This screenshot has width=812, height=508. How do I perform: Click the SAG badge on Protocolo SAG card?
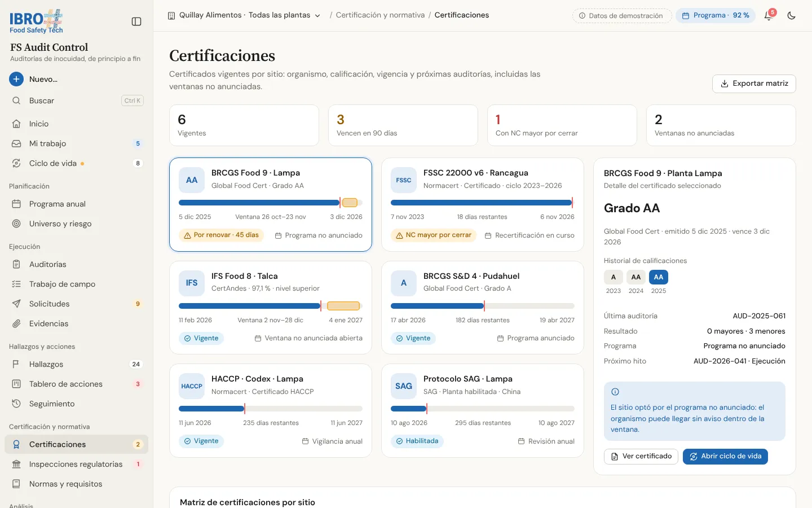click(404, 386)
